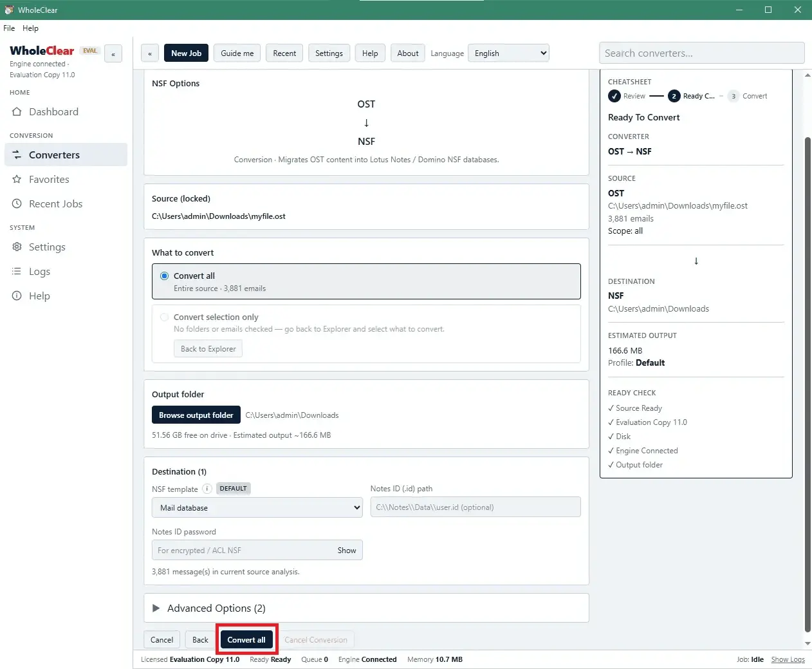This screenshot has height=669, width=812.
Task: Click the Dashboard home icon
Action: [x=17, y=112]
